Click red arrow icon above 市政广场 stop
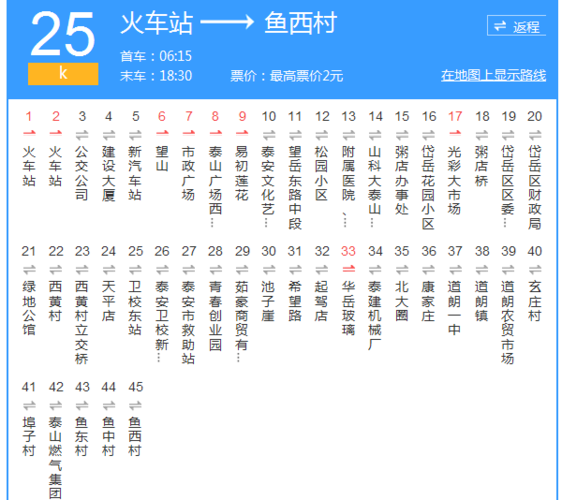 (x=189, y=133)
